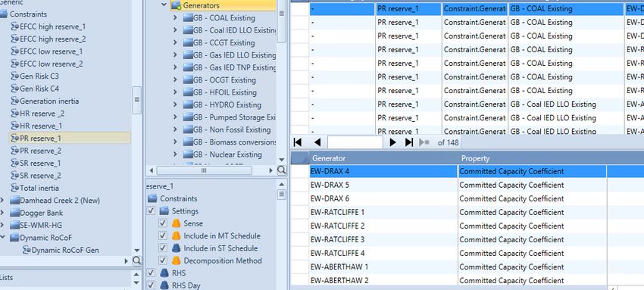644x290 pixels.
Task: Expand the GB - CCGT Existing folder
Action: [x=175, y=42]
